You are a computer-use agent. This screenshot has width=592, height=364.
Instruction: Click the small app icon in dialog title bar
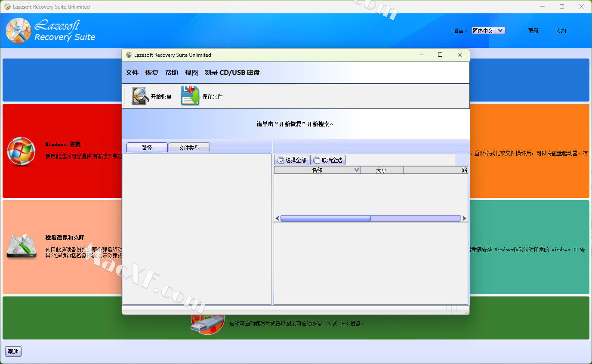129,55
